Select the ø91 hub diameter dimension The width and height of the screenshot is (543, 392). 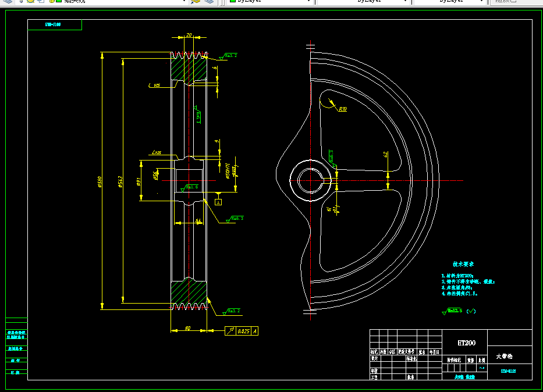tap(138, 181)
